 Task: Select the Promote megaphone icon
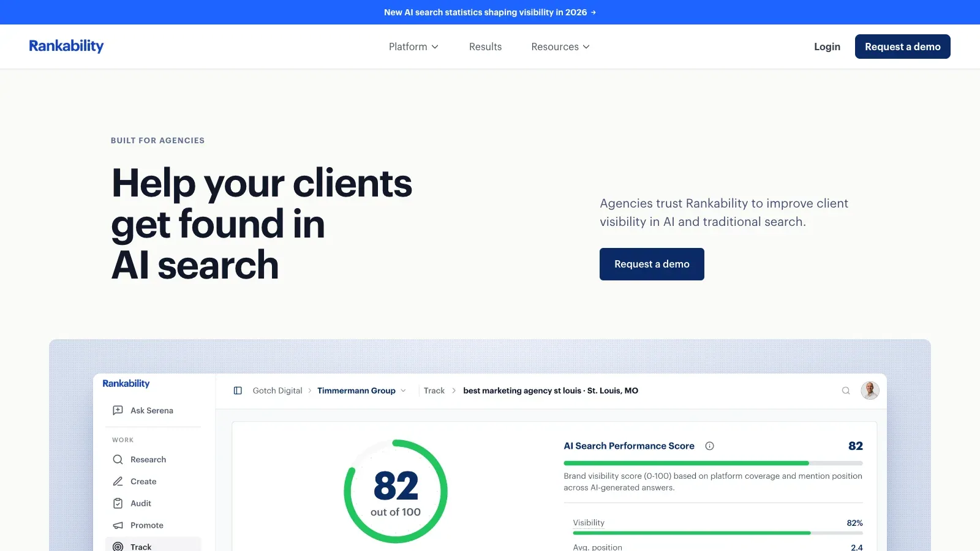118,525
